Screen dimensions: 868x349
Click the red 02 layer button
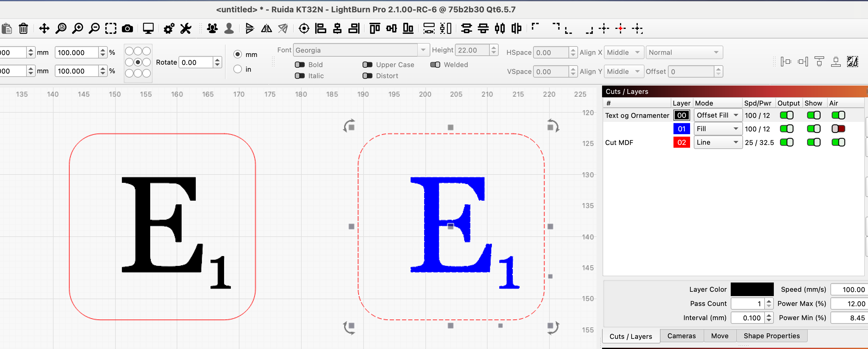[x=681, y=142]
